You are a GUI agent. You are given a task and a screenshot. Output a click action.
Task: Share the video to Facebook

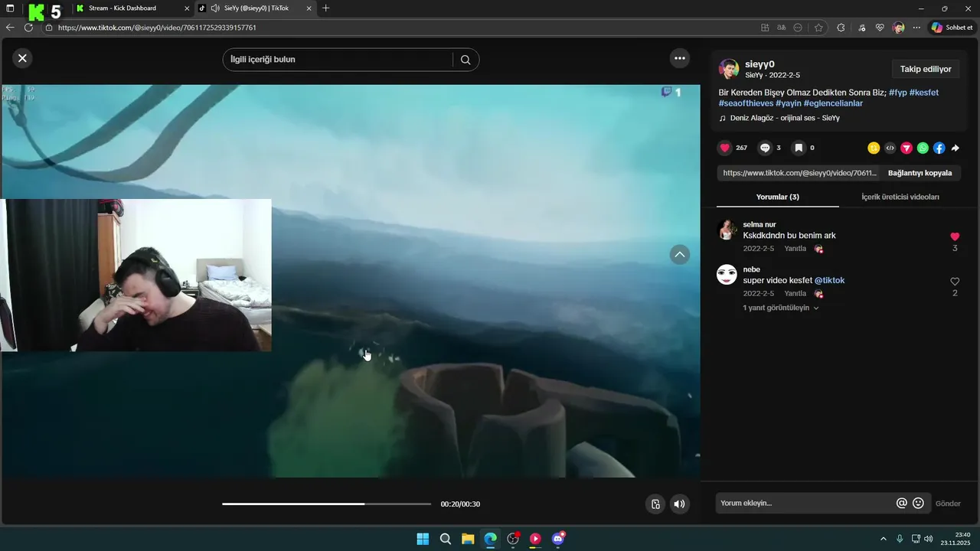(x=939, y=148)
